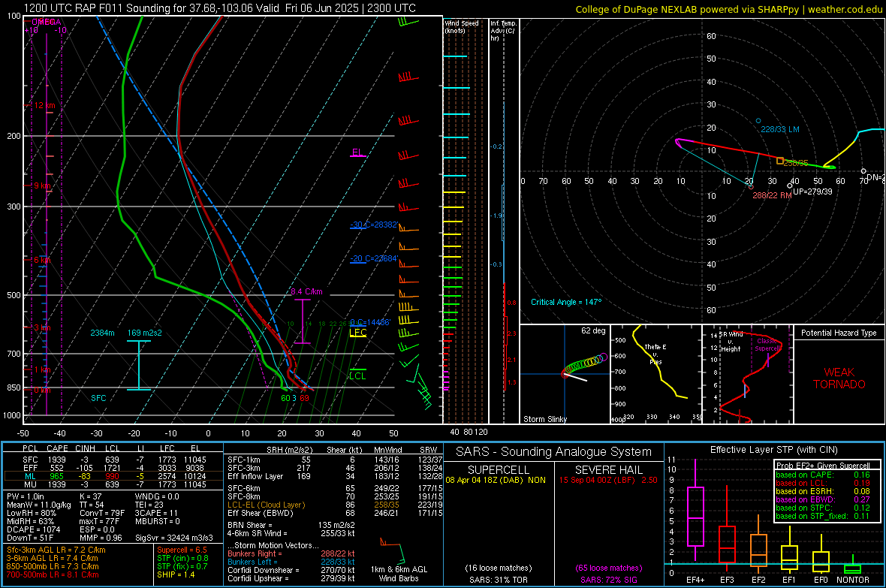Image resolution: width=886 pixels, height=588 pixels.
Task: Click the -30 C=28382' level label
Action: coord(375,225)
